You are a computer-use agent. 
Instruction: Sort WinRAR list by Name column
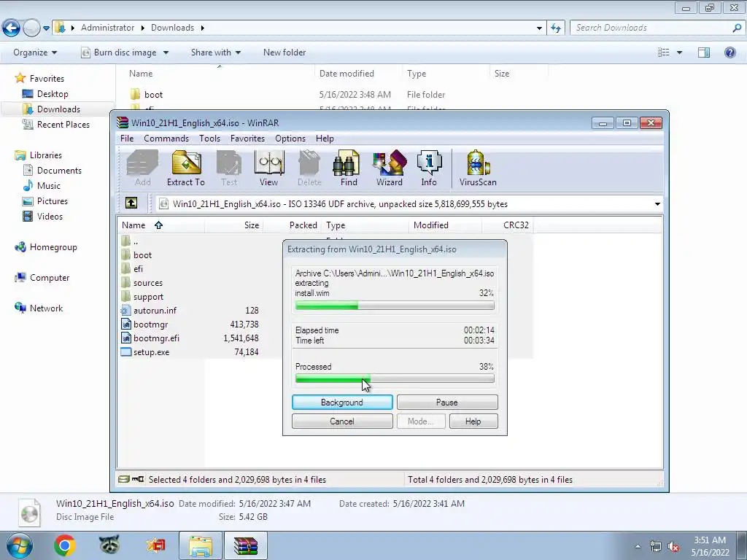[x=160, y=225]
